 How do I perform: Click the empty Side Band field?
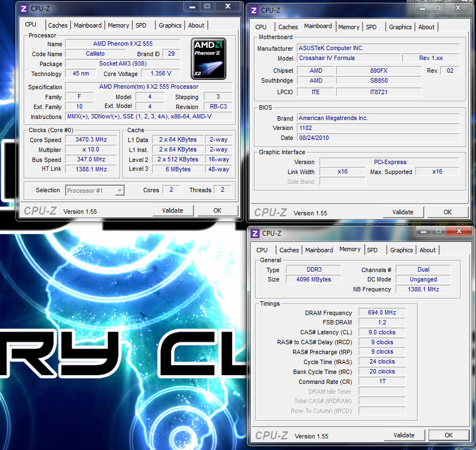click(343, 182)
